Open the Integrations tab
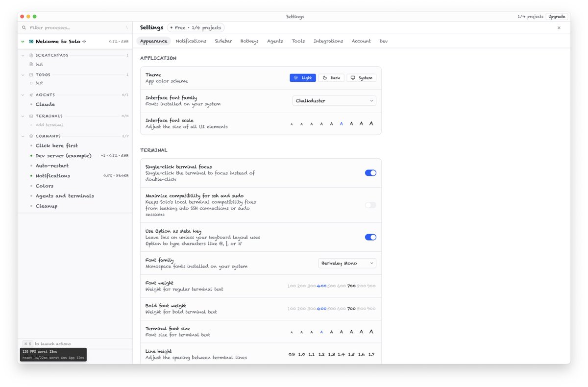 328,41
